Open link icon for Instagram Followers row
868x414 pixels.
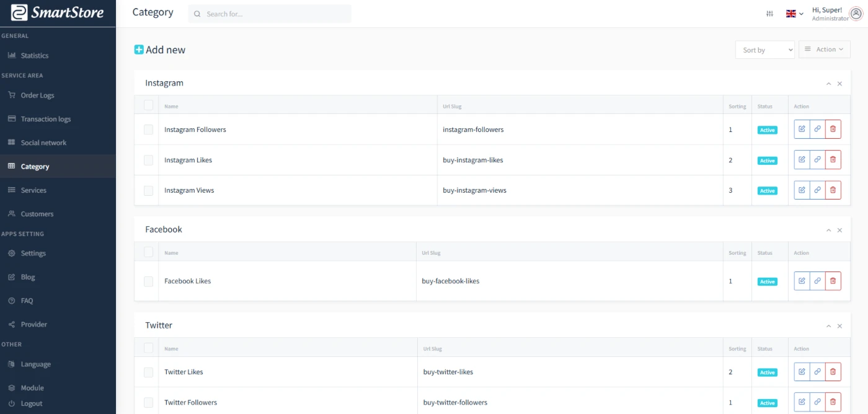tap(817, 130)
